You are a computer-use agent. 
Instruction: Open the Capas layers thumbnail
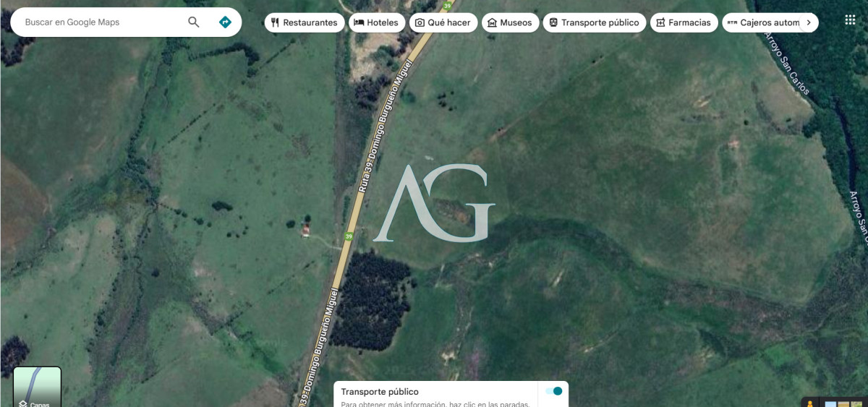click(38, 387)
